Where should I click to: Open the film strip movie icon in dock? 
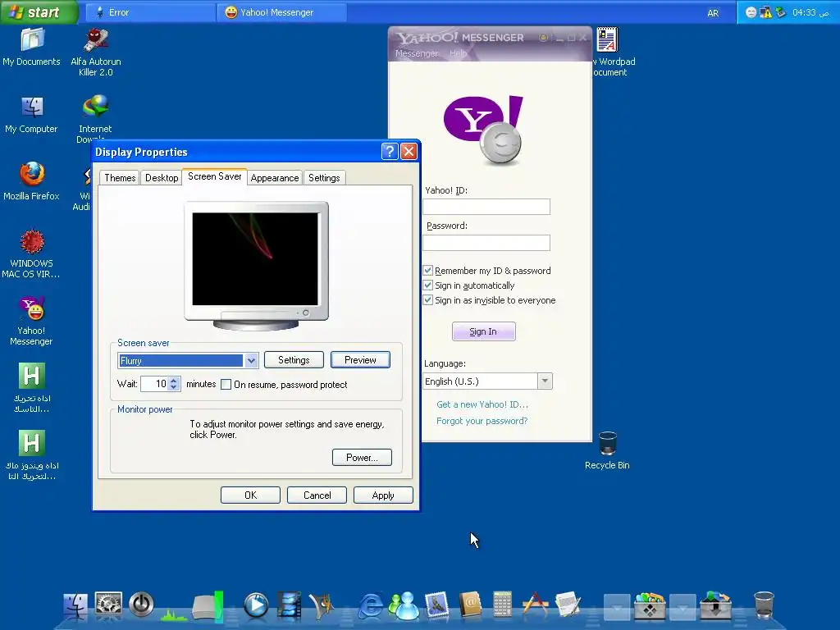(x=289, y=605)
